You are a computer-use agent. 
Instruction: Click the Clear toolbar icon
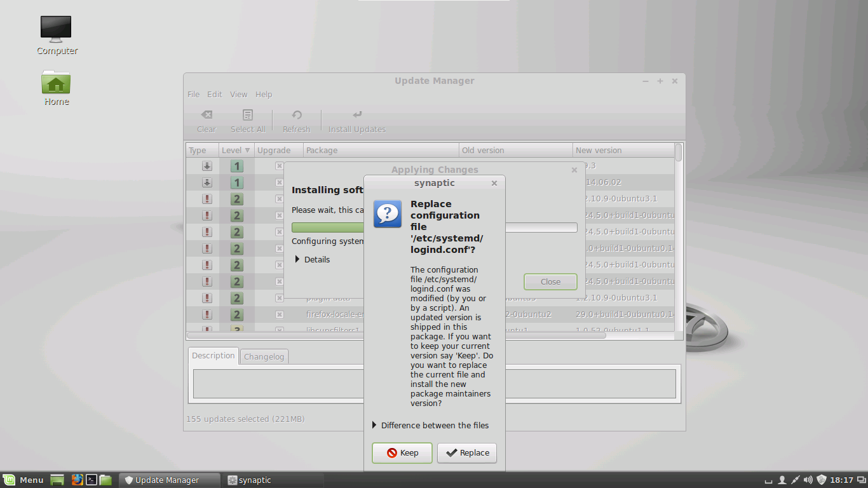[207, 115]
